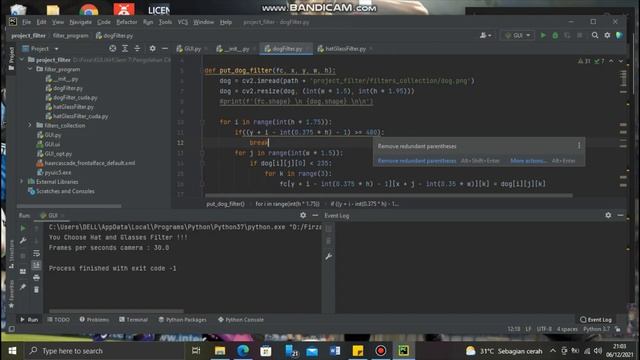The image size is (640, 360).
Task: Open dogFilter_cuda.py in project tree
Action: 75,98
